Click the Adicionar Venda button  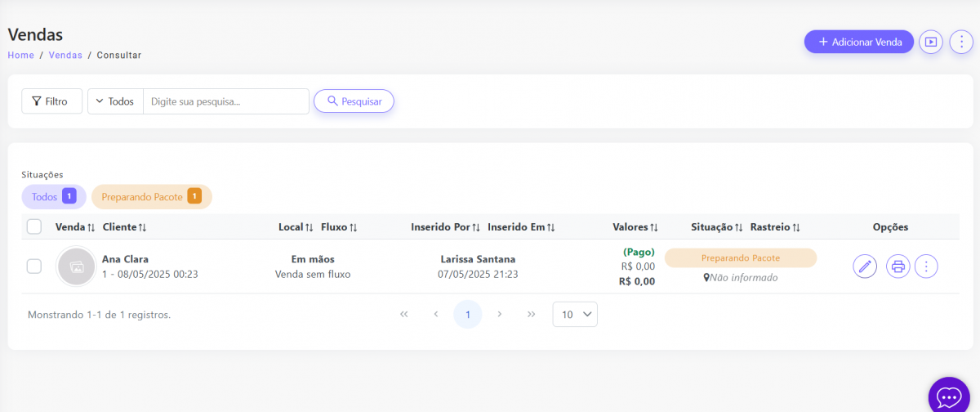(x=858, y=42)
